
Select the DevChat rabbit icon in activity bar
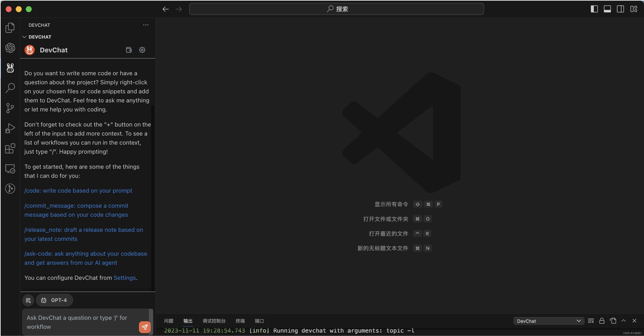pyautogui.click(x=10, y=68)
